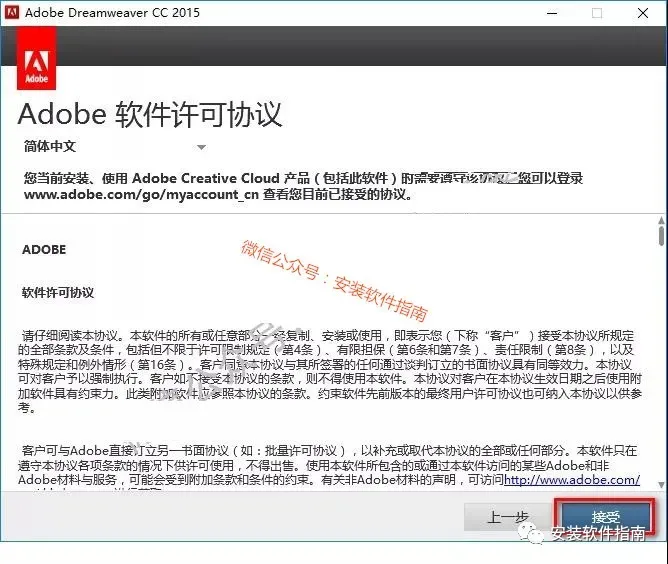
Task: Click the bold '软件许可协议' subheading
Action: tap(58, 293)
